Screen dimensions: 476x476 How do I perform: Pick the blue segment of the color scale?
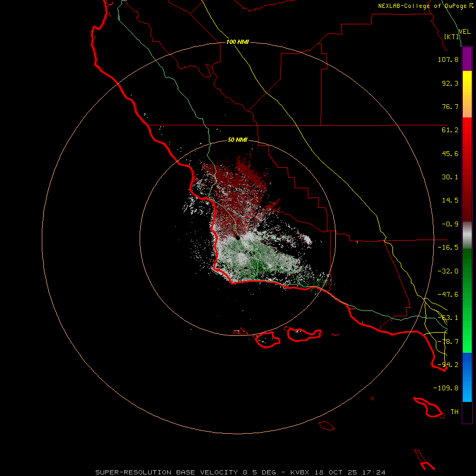point(467,377)
